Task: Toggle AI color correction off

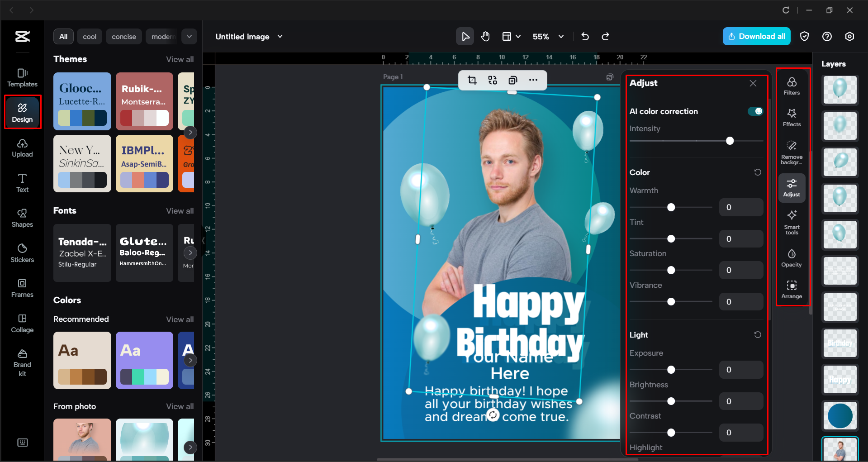Action: pyautogui.click(x=755, y=111)
